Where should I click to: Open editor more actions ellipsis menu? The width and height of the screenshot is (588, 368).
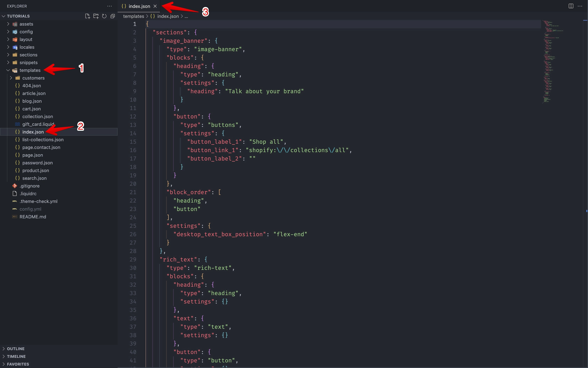(x=580, y=6)
